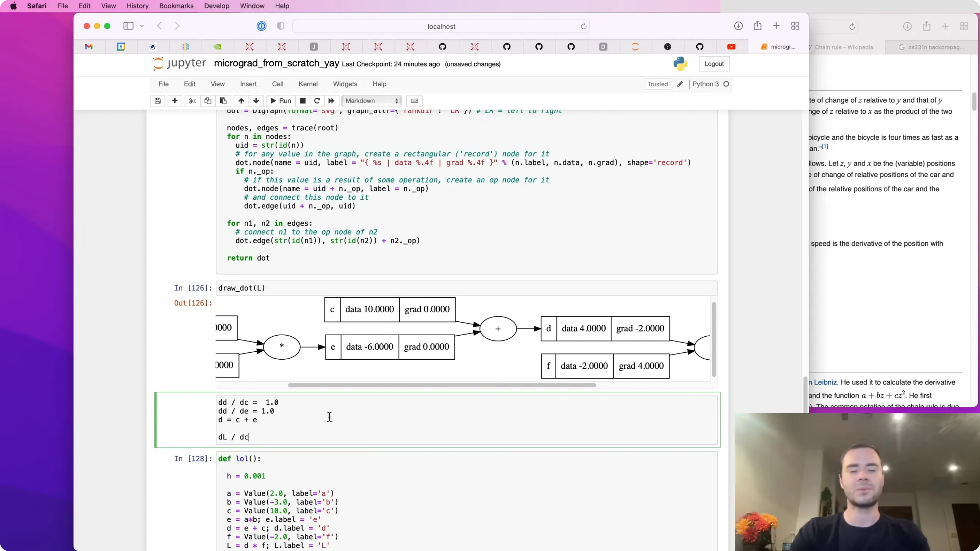
Task: Restart the kernel with the circular arrow icon
Action: [x=317, y=101]
